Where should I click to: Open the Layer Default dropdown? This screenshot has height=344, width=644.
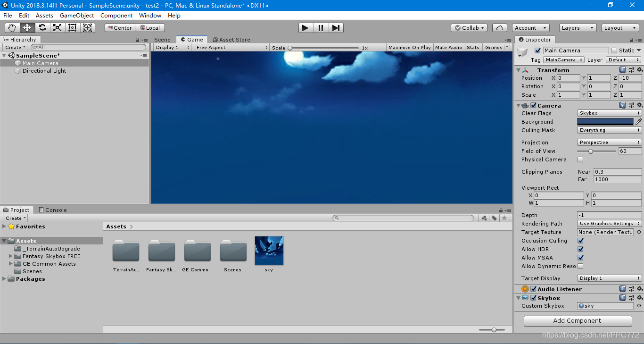[623, 60]
